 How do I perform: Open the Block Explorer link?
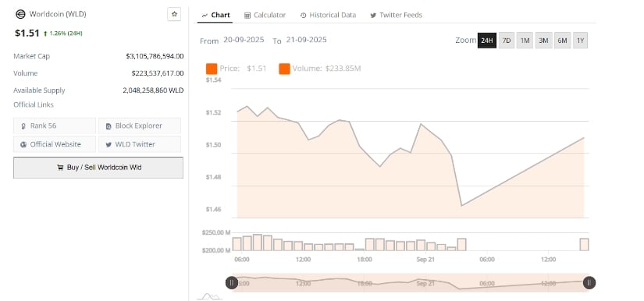pyautogui.click(x=140, y=126)
